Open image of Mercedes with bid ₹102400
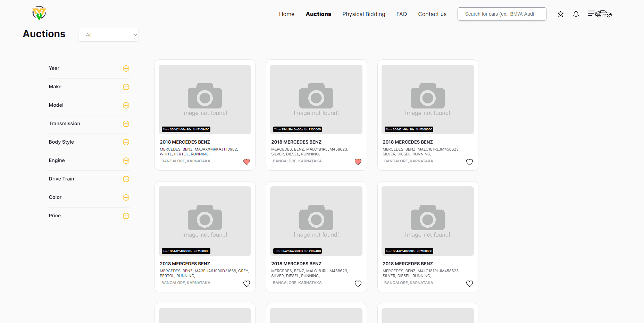The width and height of the screenshot is (644, 323). pos(316,221)
